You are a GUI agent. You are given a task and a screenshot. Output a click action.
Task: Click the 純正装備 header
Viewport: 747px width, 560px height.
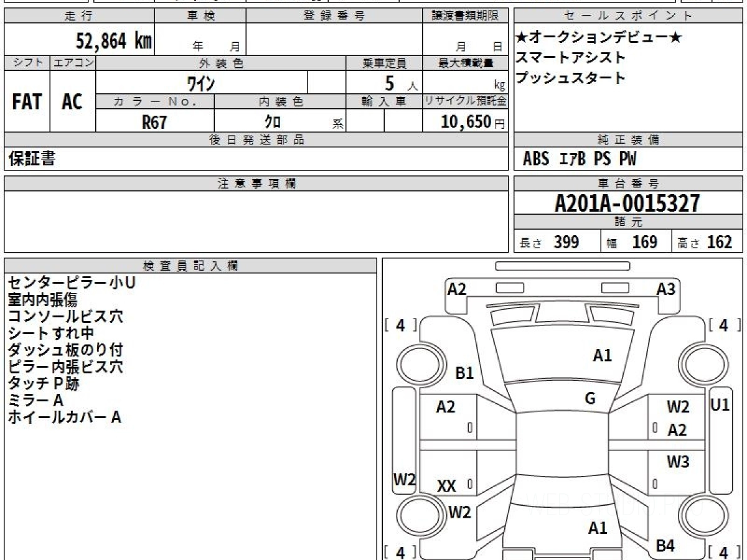629,140
